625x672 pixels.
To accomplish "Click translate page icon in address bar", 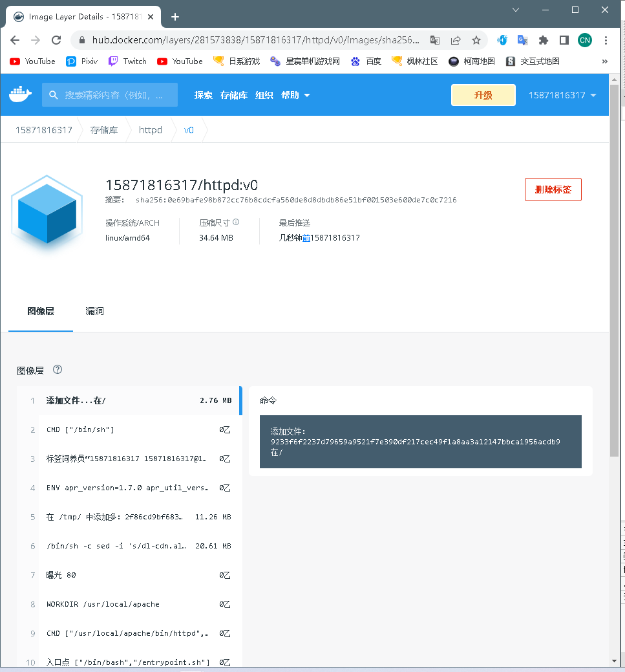I will 435,40.
